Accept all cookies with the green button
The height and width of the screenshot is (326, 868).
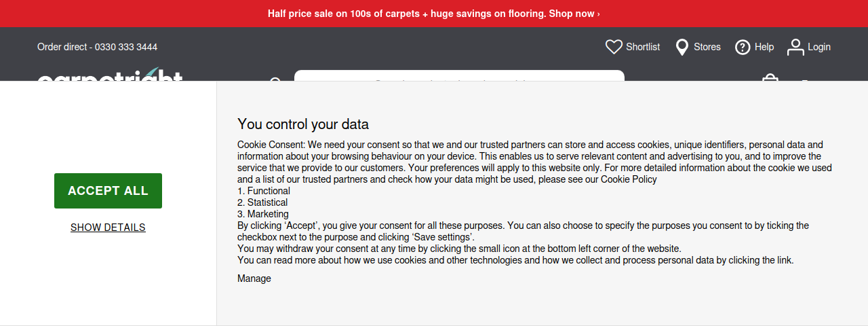tap(108, 191)
